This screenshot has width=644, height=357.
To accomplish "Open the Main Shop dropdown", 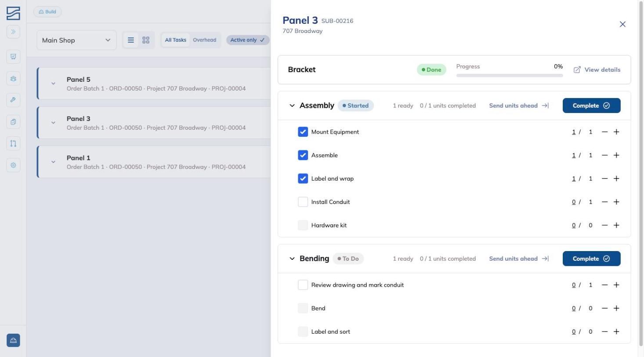I will pyautogui.click(x=76, y=40).
